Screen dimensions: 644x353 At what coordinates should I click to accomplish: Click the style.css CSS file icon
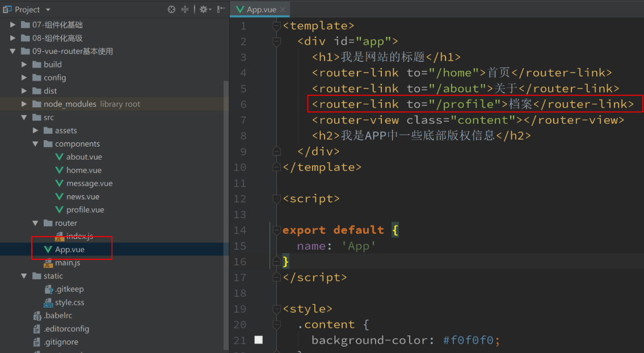pos(48,302)
